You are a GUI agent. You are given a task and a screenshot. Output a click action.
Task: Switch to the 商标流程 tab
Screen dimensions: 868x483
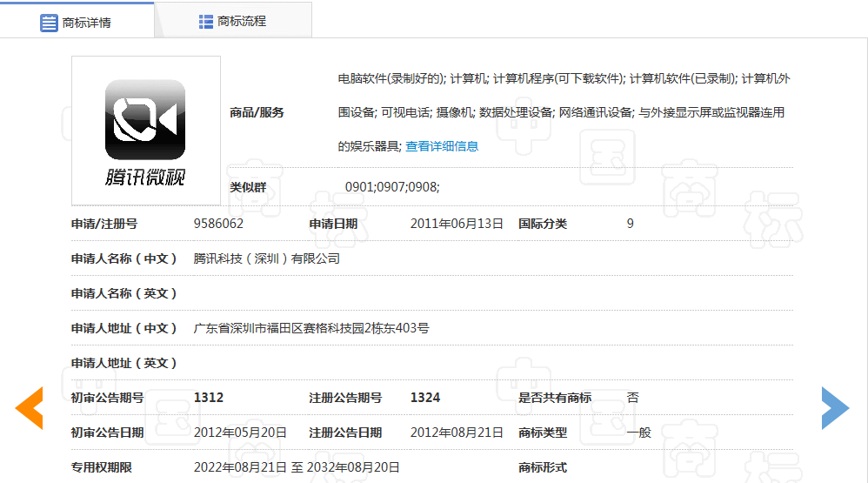[233, 21]
